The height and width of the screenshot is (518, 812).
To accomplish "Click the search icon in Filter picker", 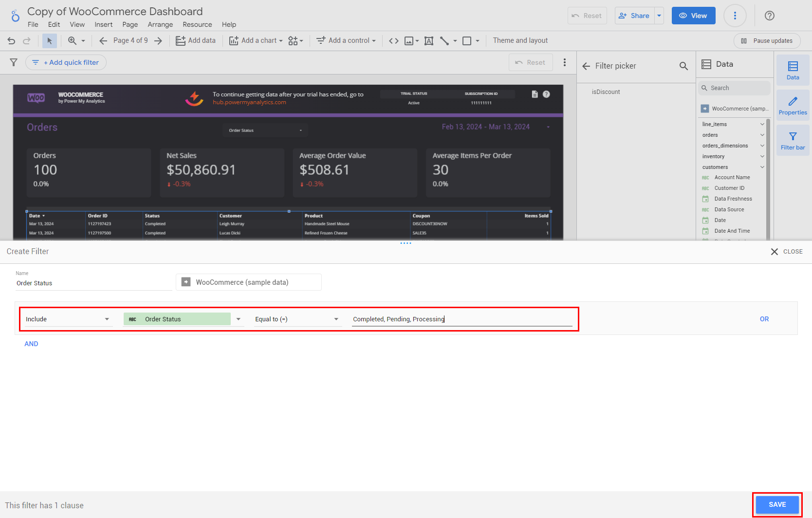I will [x=683, y=66].
